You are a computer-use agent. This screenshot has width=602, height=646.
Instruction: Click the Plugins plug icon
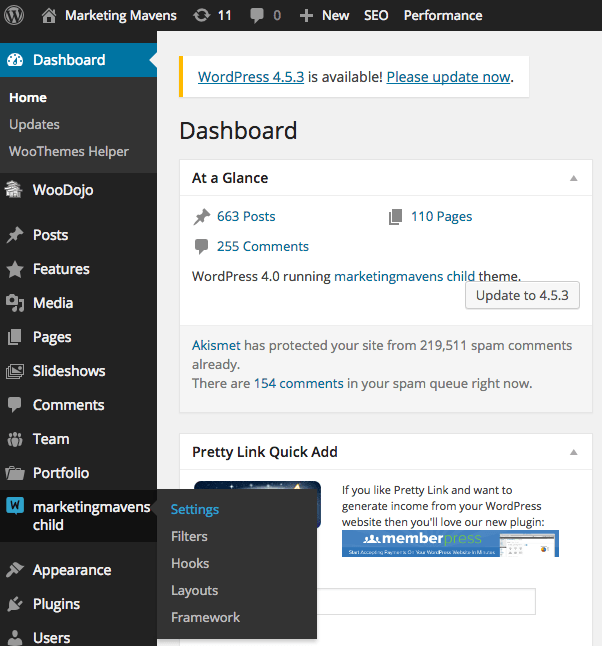click(x=15, y=604)
